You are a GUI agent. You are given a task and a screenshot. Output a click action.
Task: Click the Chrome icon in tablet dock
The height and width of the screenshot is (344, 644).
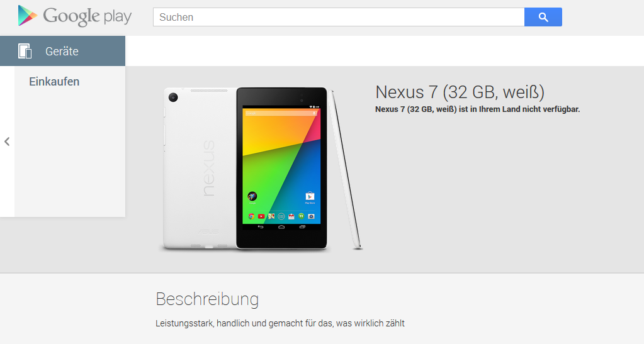[x=251, y=216]
